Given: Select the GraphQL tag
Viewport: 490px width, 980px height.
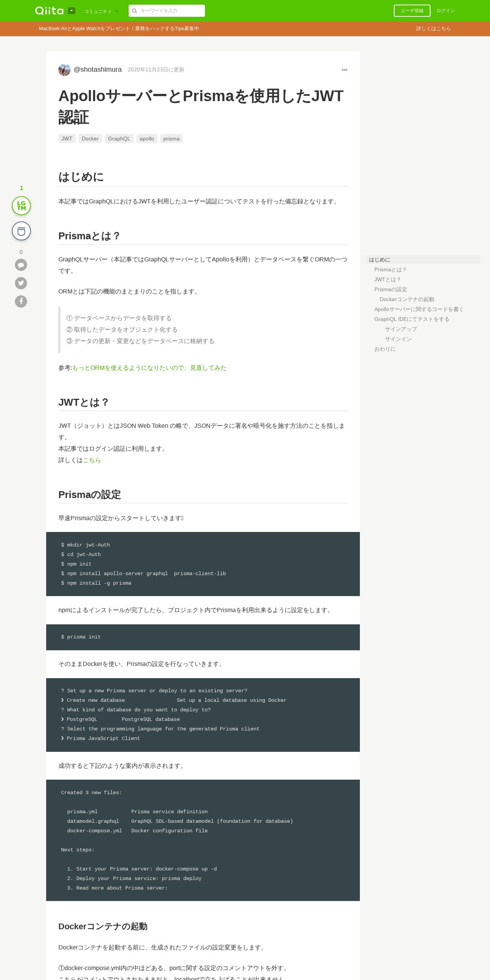Looking at the screenshot, I should 119,139.
